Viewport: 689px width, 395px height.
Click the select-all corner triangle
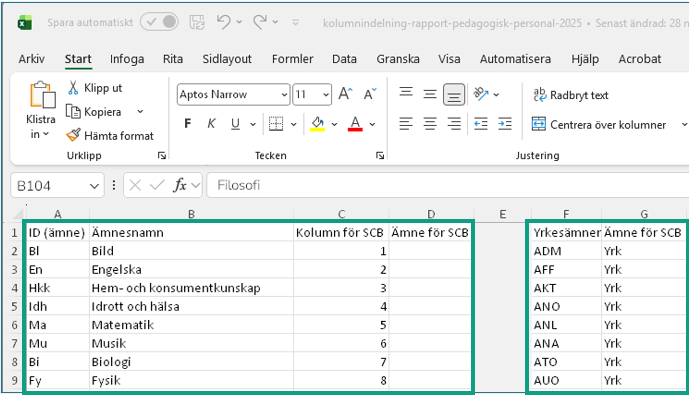coord(18,214)
